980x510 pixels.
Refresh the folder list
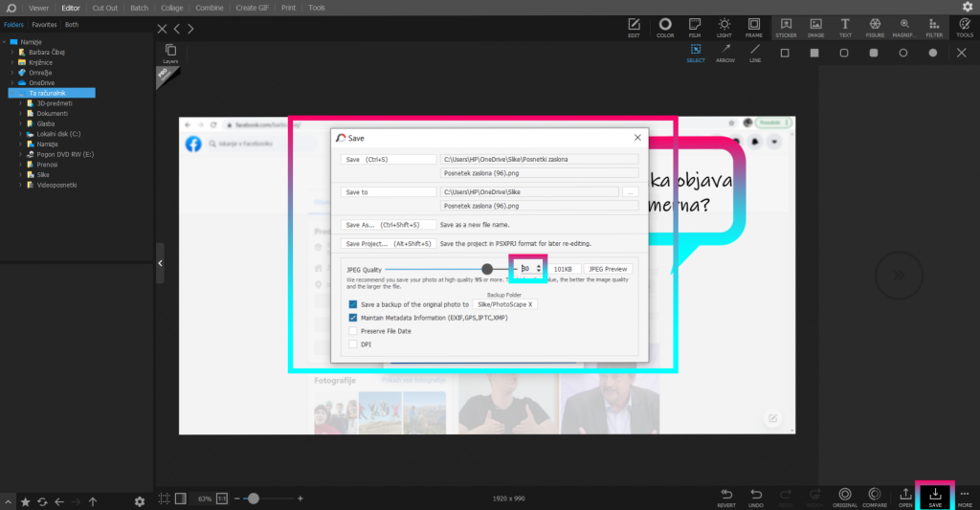pyautogui.click(x=42, y=502)
